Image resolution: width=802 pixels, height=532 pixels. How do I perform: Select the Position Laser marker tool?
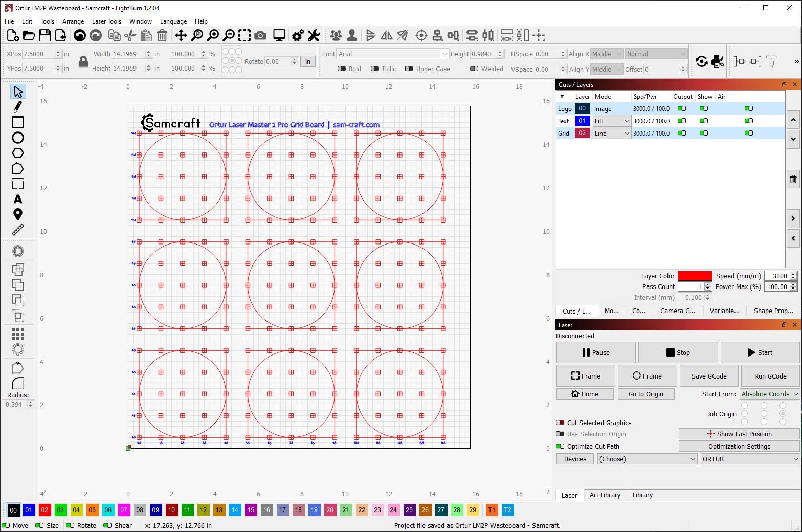(18, 214)
